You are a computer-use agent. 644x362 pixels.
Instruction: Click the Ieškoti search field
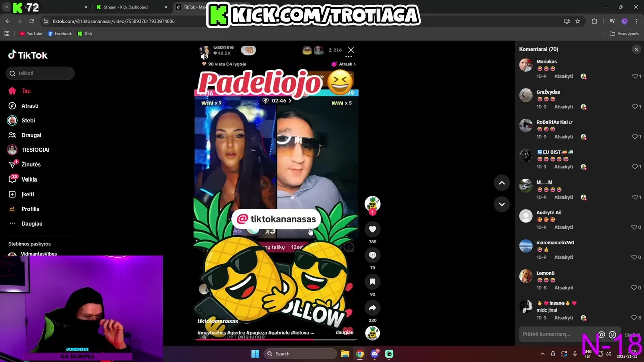pos(40,73)
